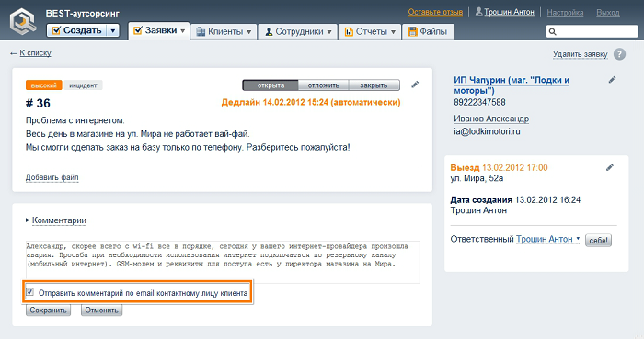Open Трошин Антон user profile link
644x339 pixels.
509,12
